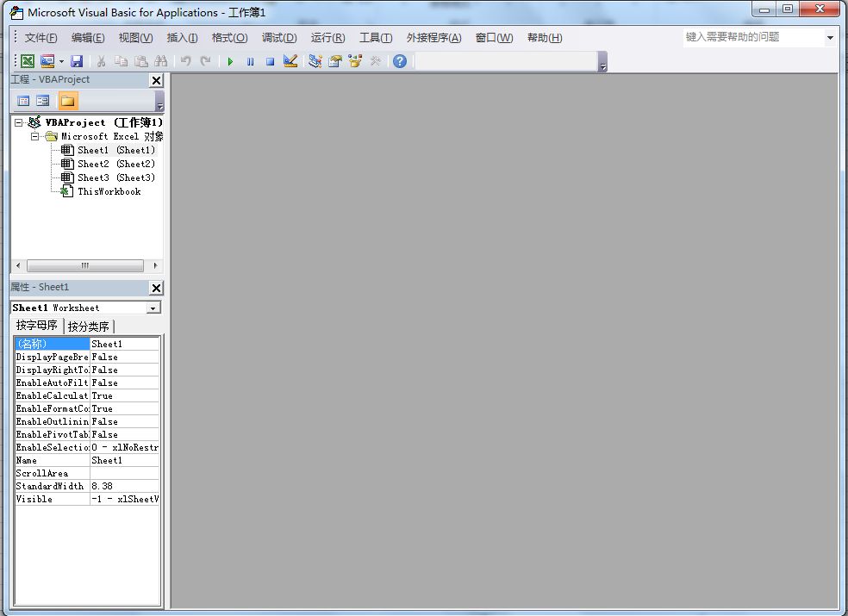Click the blue Help question mark icon
The image size is (848, 616).
pos(400,61)
